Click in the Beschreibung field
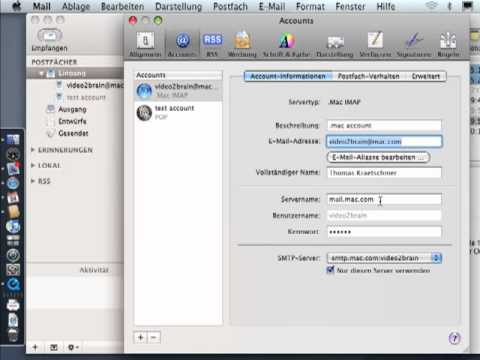This screenshot has width=480, height=360. [384, 125]
